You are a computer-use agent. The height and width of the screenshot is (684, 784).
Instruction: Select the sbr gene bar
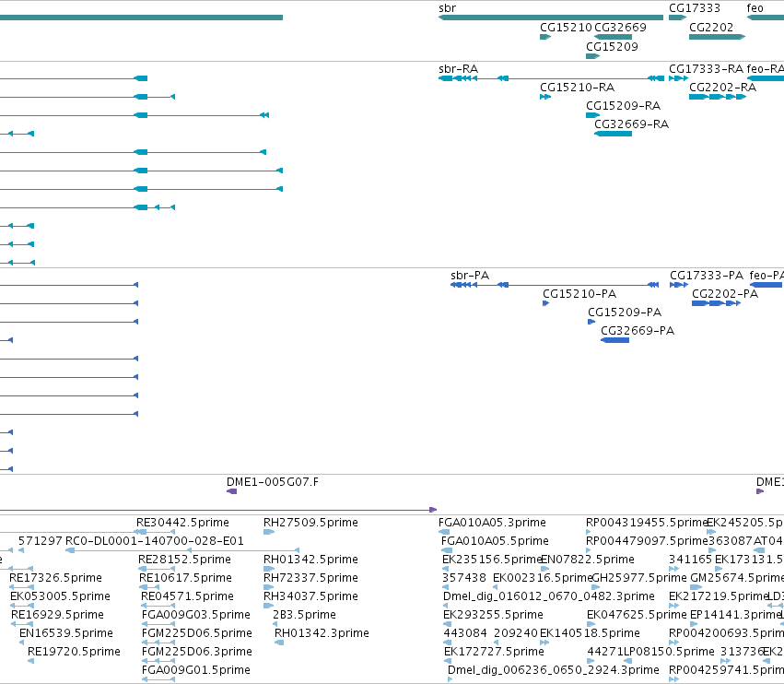point(551,18)
